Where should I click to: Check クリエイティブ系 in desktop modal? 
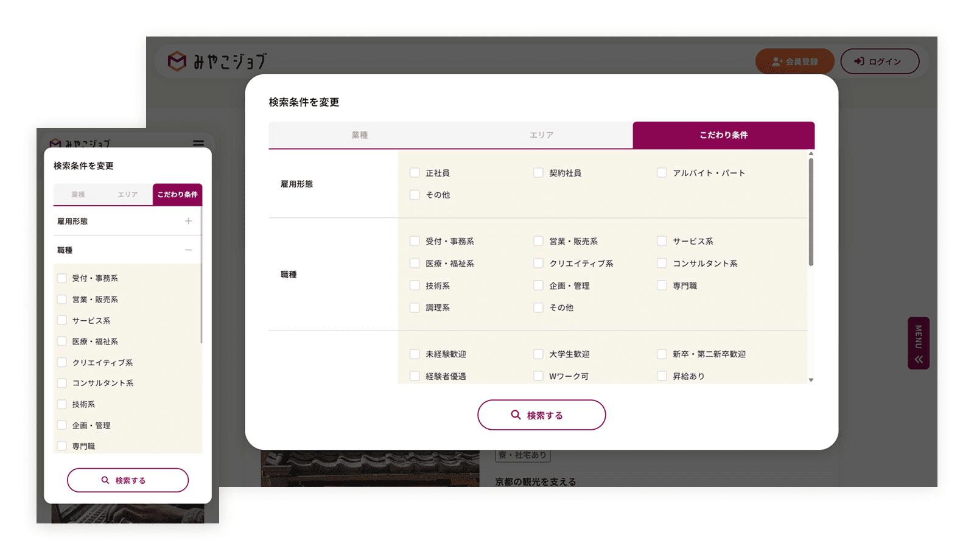[538, 264]
